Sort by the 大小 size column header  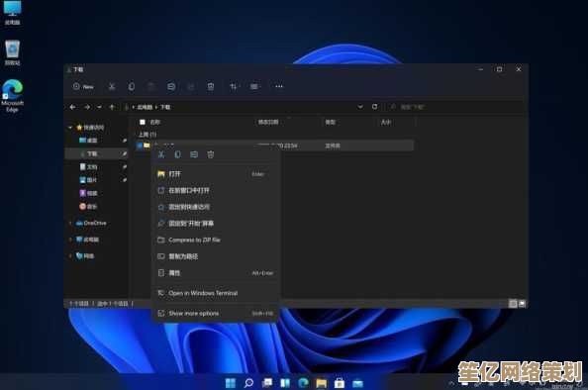point(386,123)
